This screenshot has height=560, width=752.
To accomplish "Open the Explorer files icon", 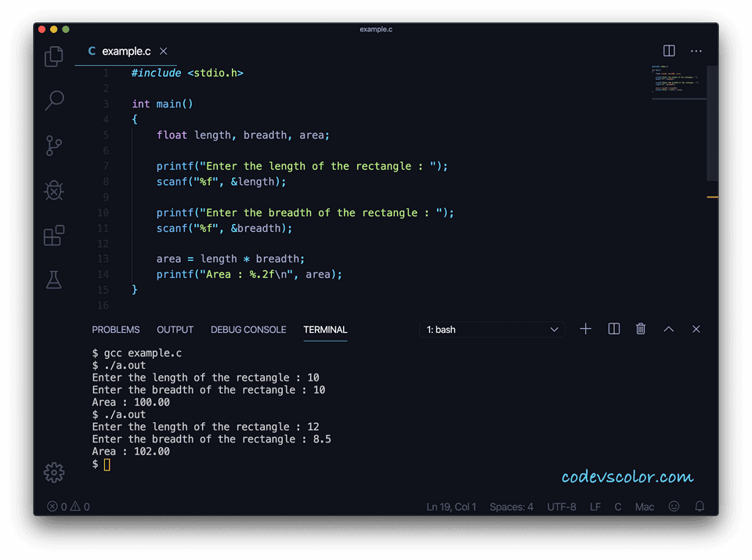I will [54, 56].
